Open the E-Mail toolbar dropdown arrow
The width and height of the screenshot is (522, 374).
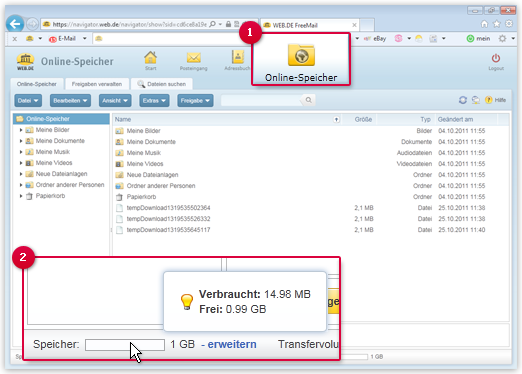(85, 39)
